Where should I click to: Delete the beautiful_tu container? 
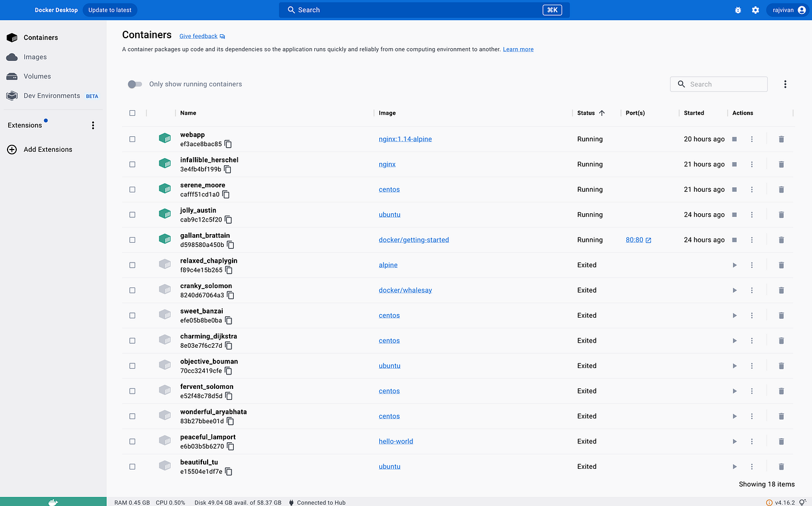coord(781,467)
